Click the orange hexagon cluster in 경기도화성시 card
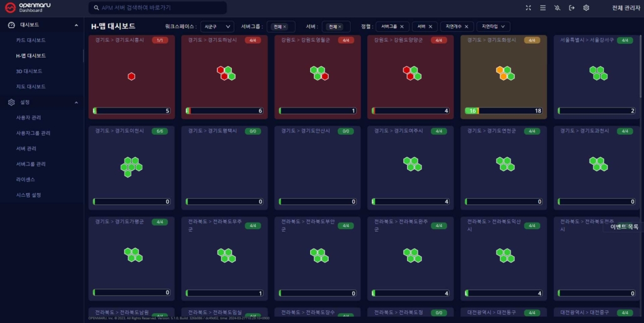Image resolution: width=644 pixels, height=323 pixels. pyautogui.click(x=503, y=73)
